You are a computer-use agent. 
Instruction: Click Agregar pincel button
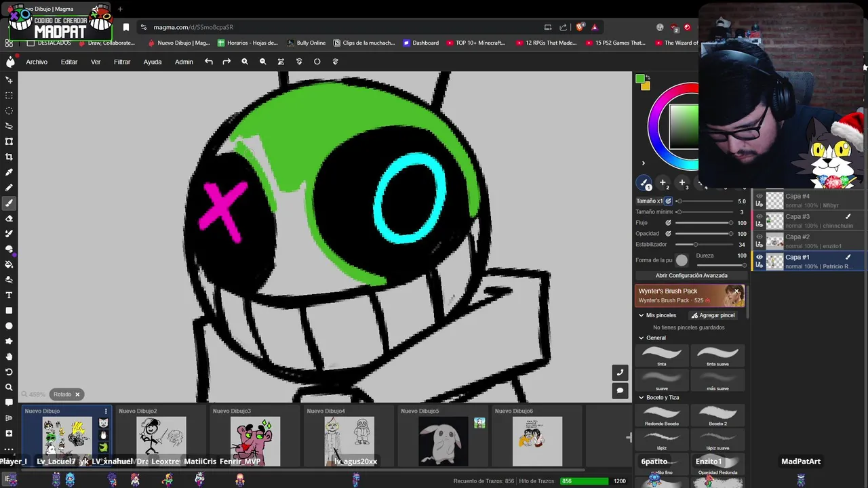(x=713, y=315)
